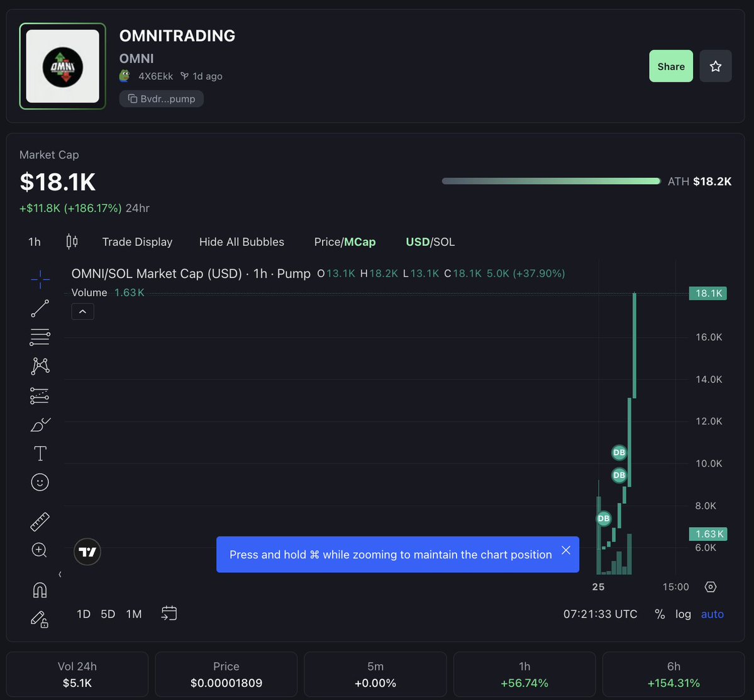This screenshot has height=700, width=754.
Task: Open the Fibonacci retracement tool
Action: coord(40,337)
